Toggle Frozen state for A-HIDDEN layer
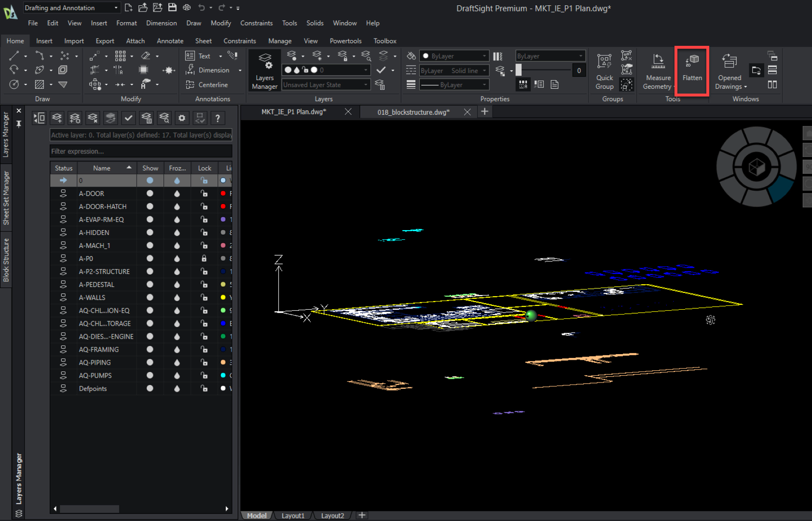The width and height of the screenshot is (812, 521). [177, 232]
